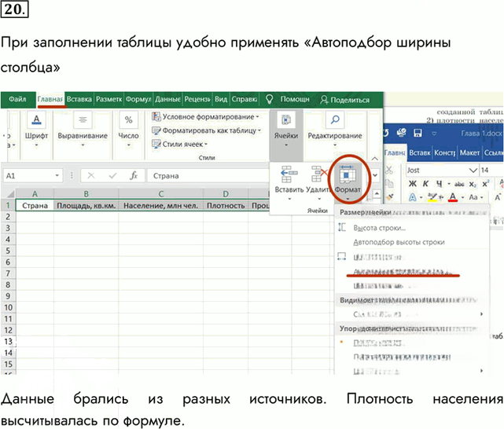Click the red font color A in Word

[x=453, y=197]
